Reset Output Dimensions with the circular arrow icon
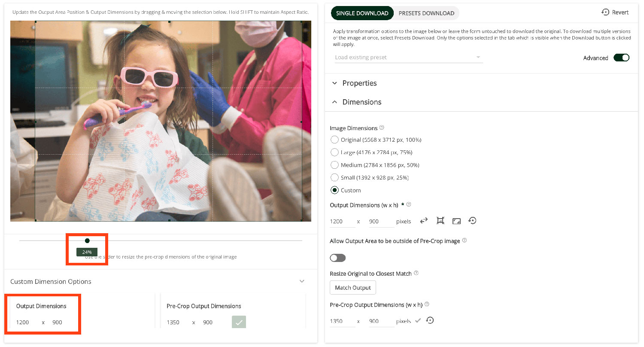Viewport: 644px width, 347px height. point(472,221)
